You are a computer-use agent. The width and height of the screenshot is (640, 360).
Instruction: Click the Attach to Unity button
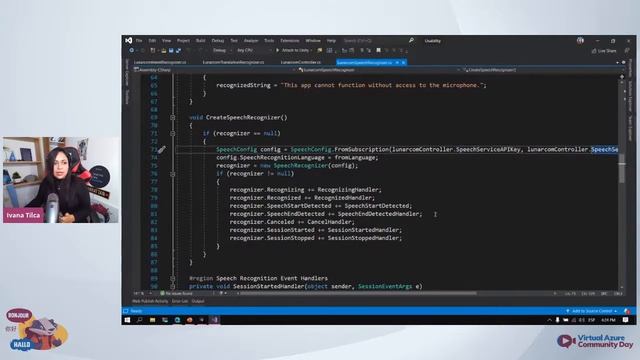(292, 51)
